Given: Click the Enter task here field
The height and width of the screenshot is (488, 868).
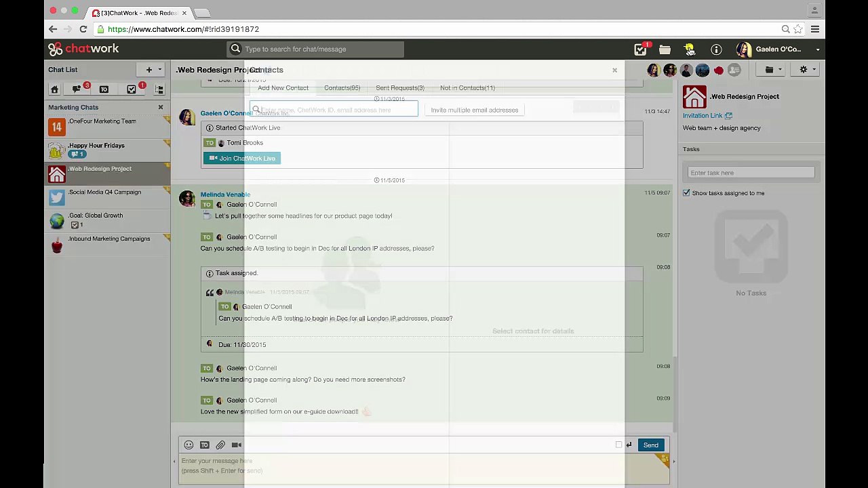Looking at the screenshot, I should 751,173.
